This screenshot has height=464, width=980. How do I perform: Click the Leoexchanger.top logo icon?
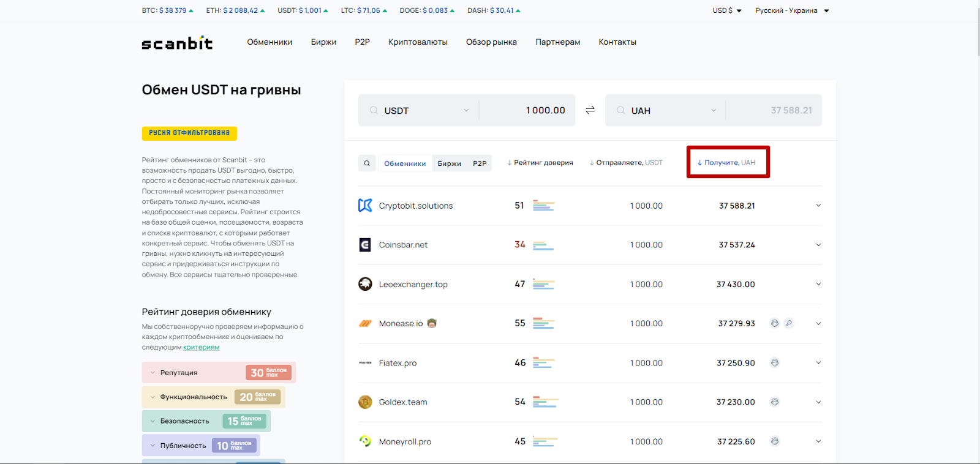365,284
